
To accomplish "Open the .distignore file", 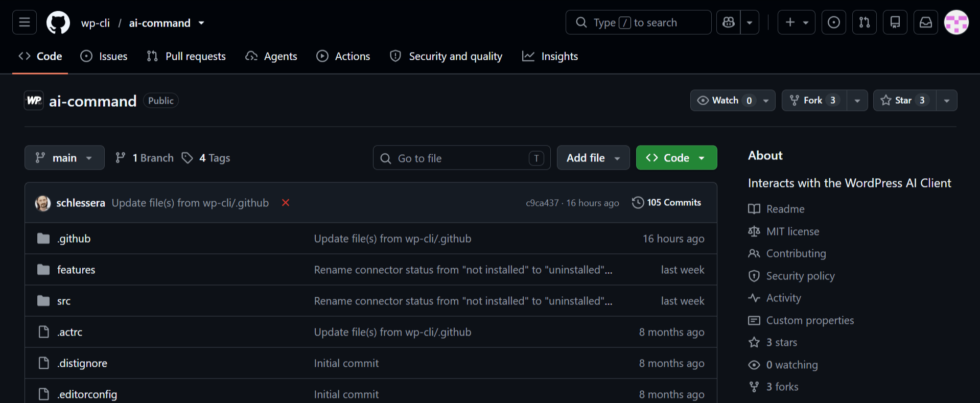I will [82, 363].
